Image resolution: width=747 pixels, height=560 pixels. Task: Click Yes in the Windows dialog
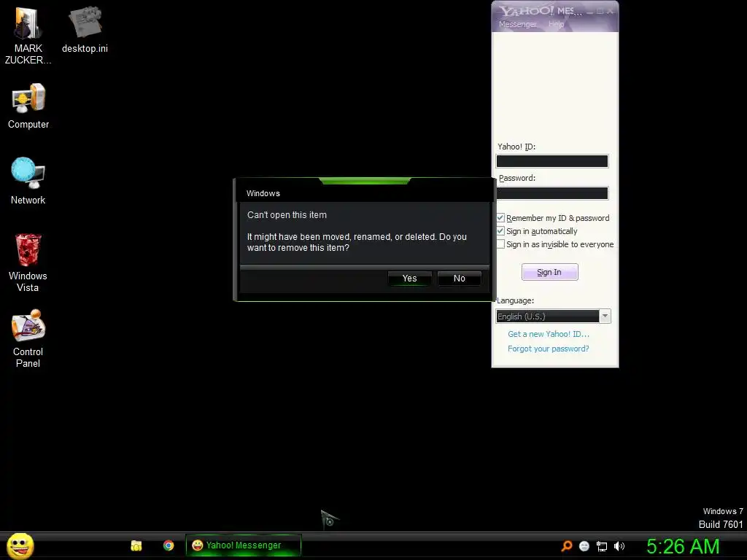[410, 278]
